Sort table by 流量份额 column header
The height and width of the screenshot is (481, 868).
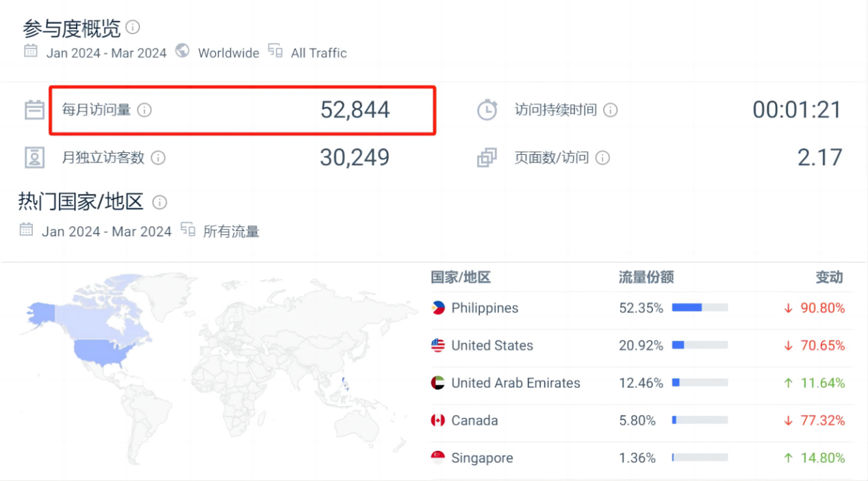click(x=646, y=277)
